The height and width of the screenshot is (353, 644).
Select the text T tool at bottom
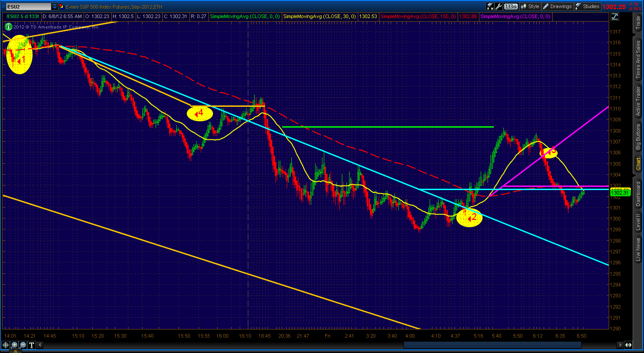pyautogui.click(x=32, y=345)
